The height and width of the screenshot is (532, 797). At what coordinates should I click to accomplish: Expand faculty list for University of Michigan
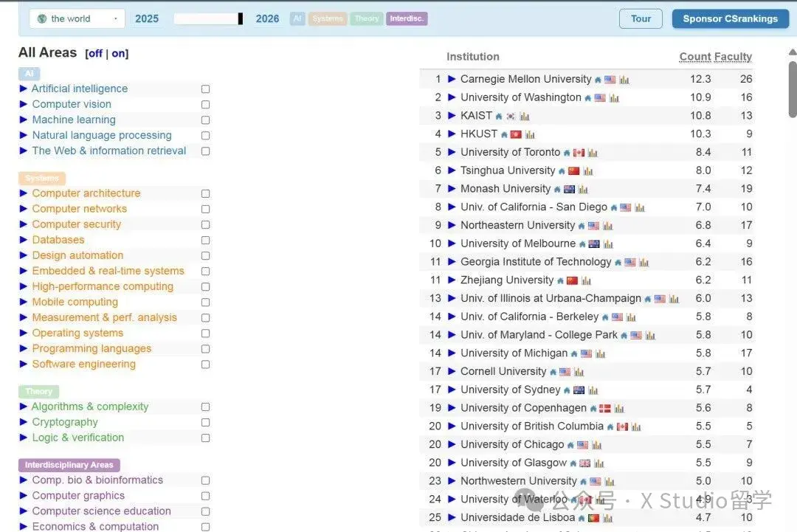pos(452,353)
